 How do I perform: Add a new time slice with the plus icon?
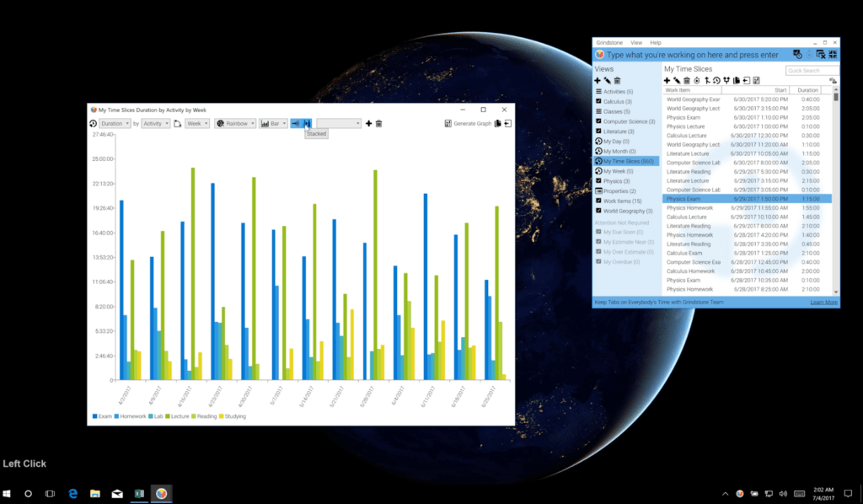pyautogui.click(x=667, y=80)
